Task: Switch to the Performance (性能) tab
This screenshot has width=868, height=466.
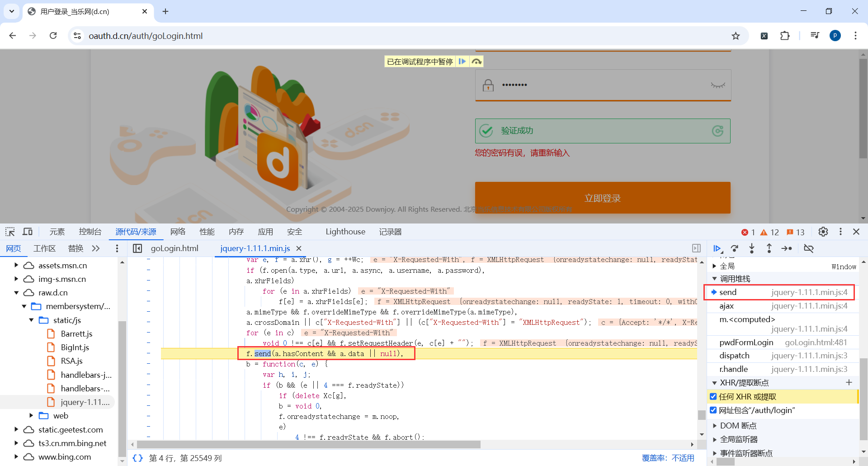Action: pyautogui.click(x=207, y=232)
